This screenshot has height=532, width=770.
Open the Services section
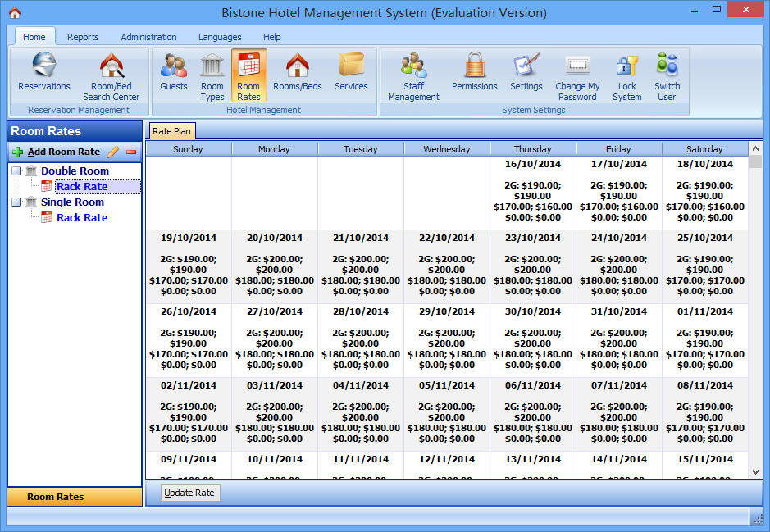(x=351, y=71)
